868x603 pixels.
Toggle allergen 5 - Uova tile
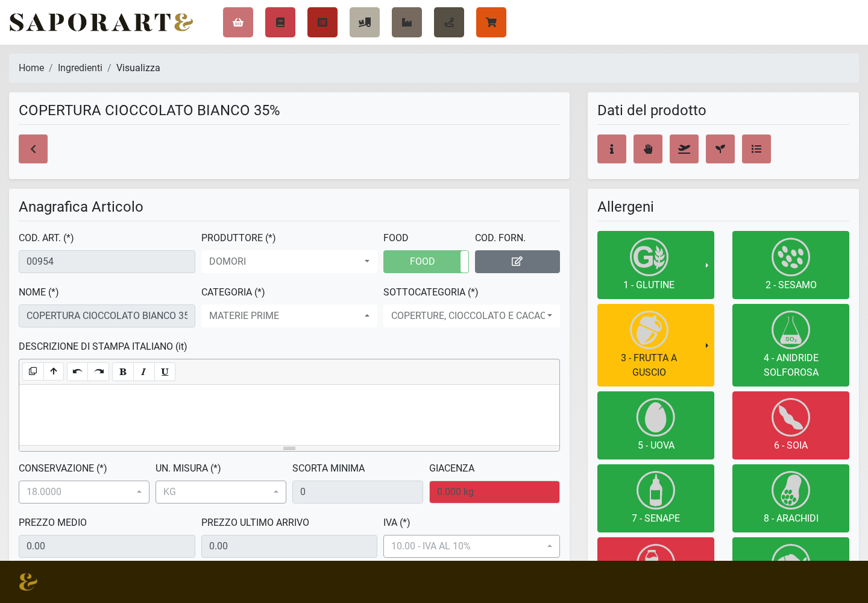(x=656, y=425)
